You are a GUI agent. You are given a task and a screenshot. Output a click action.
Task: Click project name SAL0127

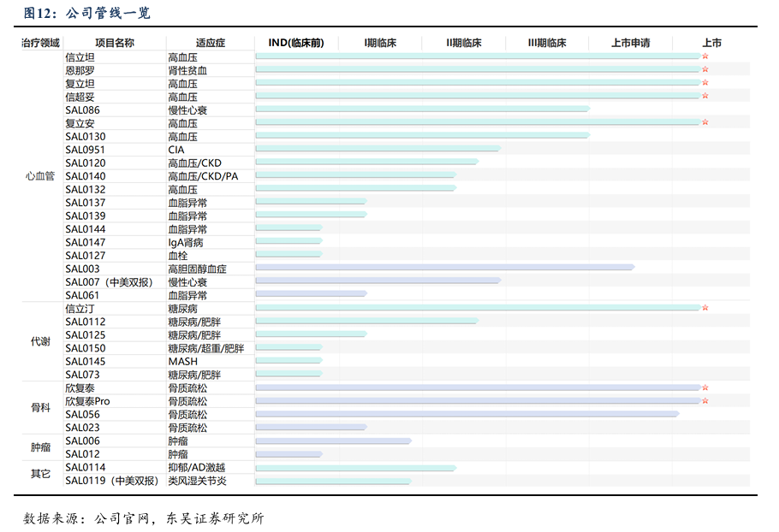pos(86,256)
